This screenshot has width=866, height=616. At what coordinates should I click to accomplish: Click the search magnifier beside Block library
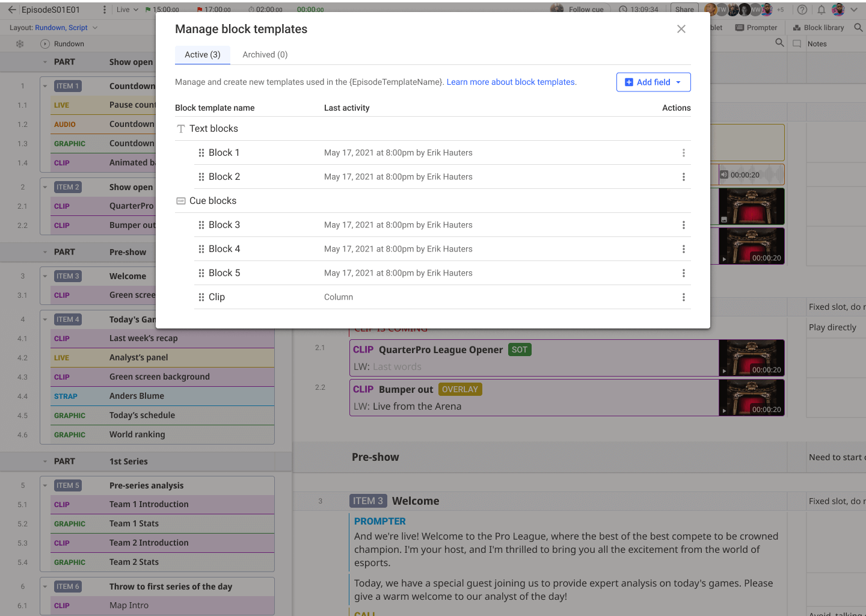click(858, 28)
